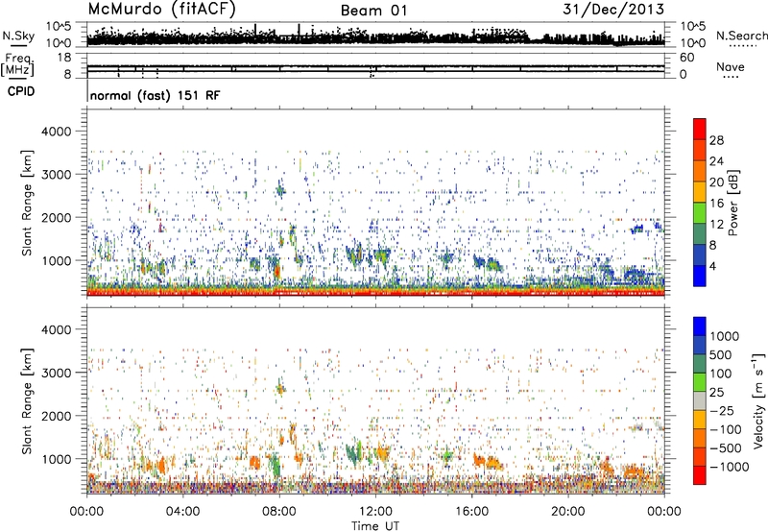Viewport: 768px width, 532px height.
Task: Click the '12:00' time axis label
Action: tap(375, 512)
